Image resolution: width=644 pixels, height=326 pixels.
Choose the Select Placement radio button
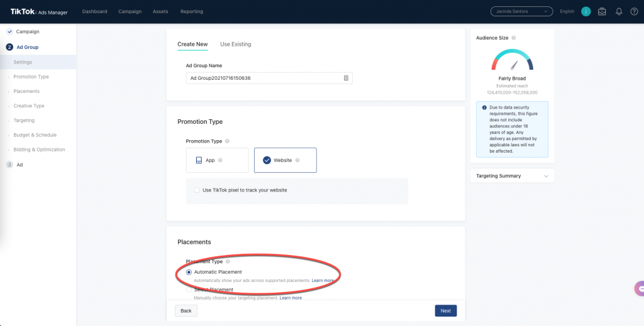tap(189, 290)
